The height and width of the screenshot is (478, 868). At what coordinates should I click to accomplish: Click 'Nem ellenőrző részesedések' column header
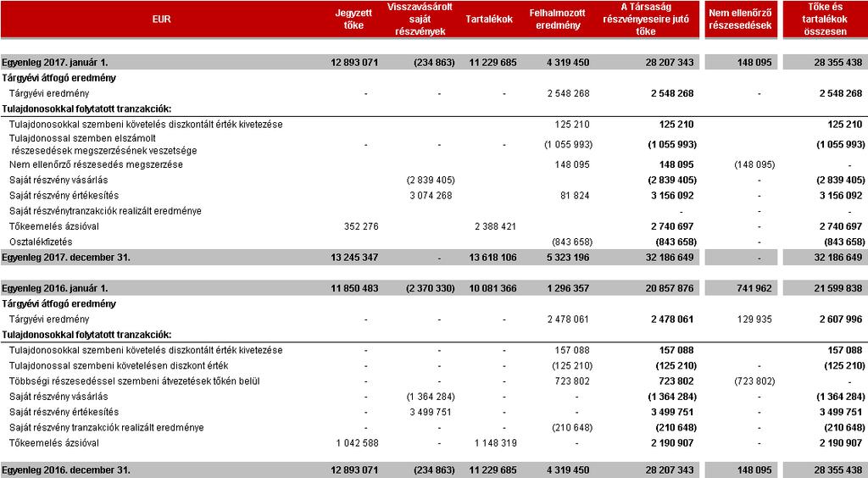click(740, 19)
